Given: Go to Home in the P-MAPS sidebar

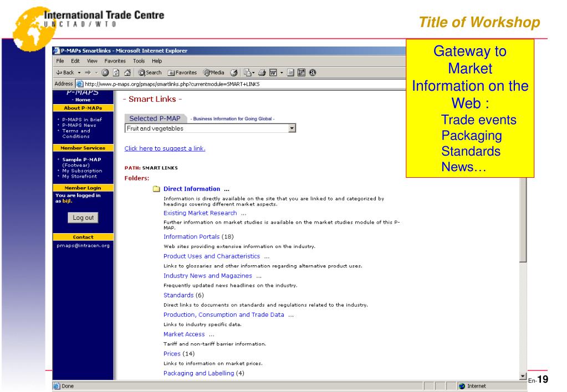Looking at the screenshot, I should pyautogui.click(x=83, y=100).
